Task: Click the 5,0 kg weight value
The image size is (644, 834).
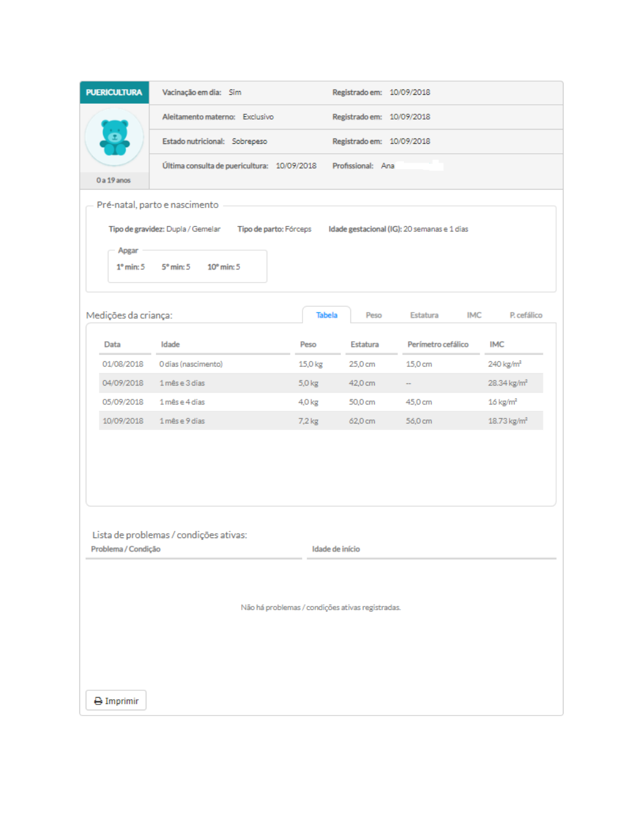Action: (x=308, y=383)
